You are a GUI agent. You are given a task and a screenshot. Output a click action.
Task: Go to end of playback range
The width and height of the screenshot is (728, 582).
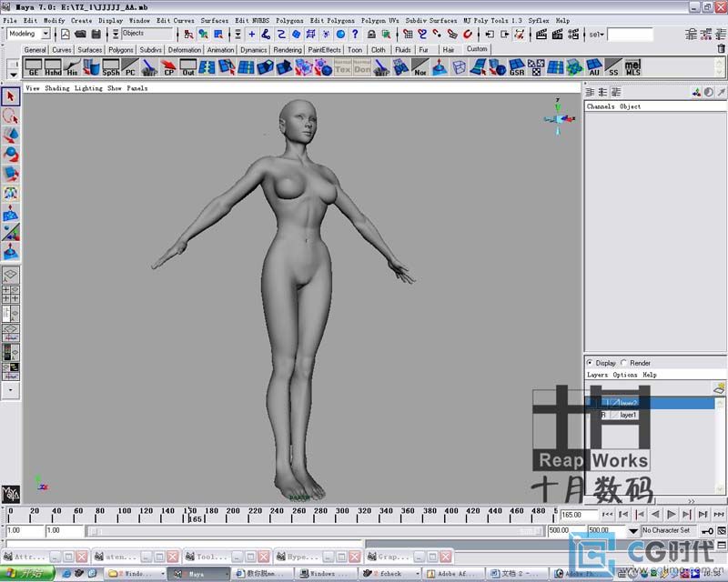[719, 514]
